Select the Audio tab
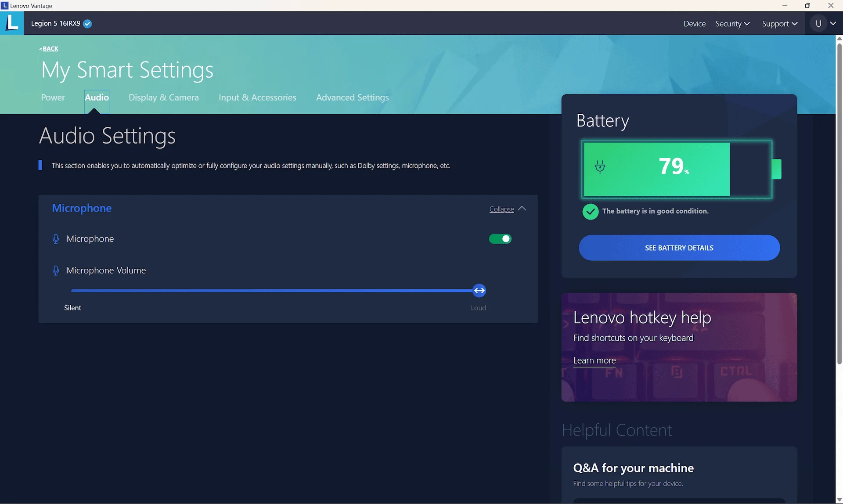Image resolution: width=843 pixels, height=504 pixels. click(97, 97)
